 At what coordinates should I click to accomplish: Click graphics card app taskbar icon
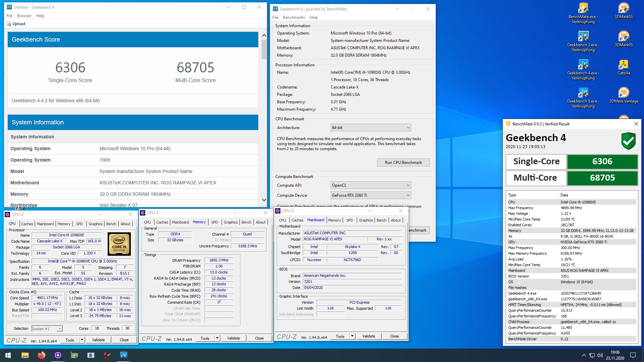click(x=74, y=355)
